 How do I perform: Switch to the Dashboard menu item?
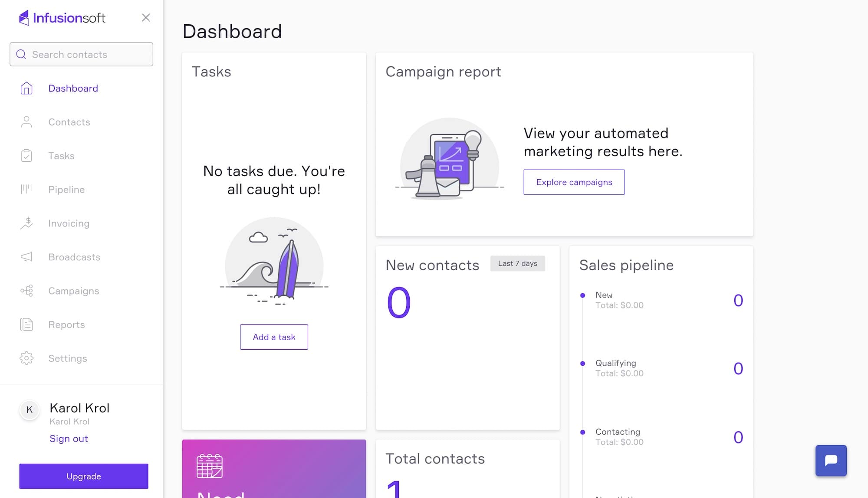click(73, 88)
